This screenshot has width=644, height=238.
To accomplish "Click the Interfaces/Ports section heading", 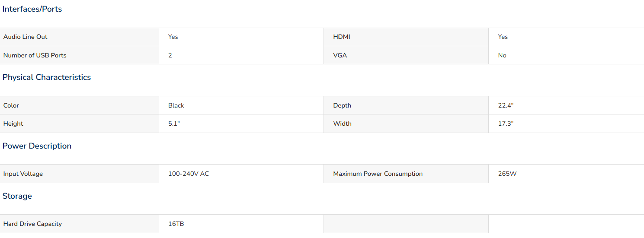I will [x=32, y=9].
